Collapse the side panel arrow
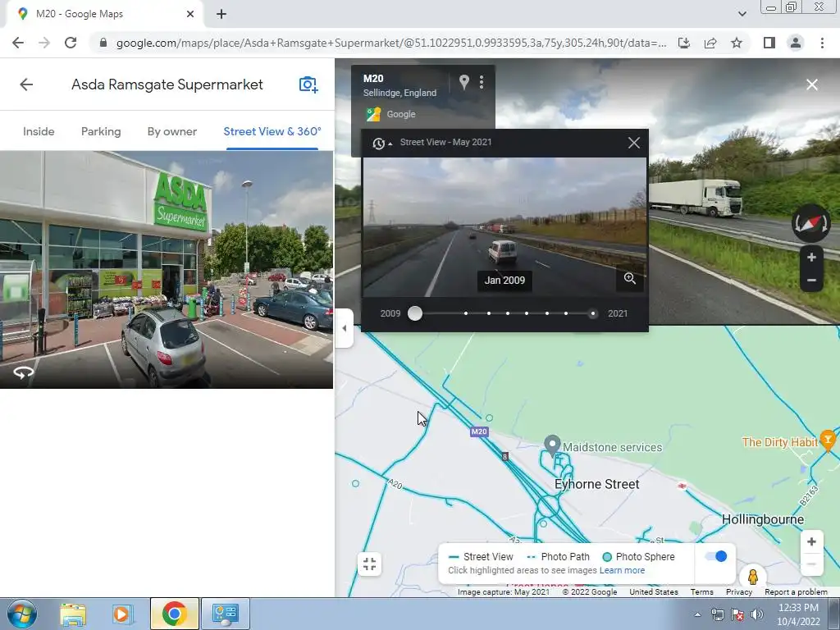840x630 pixels. coord(345,328)
